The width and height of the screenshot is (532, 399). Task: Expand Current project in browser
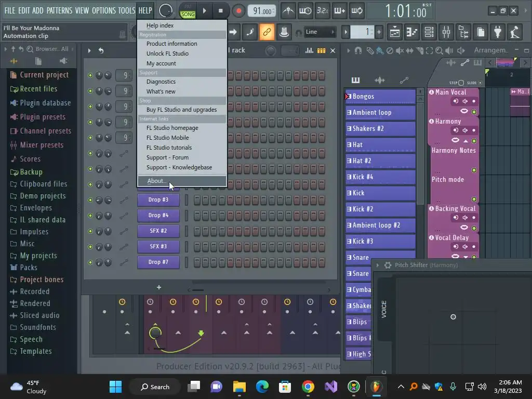coord(39,75)
